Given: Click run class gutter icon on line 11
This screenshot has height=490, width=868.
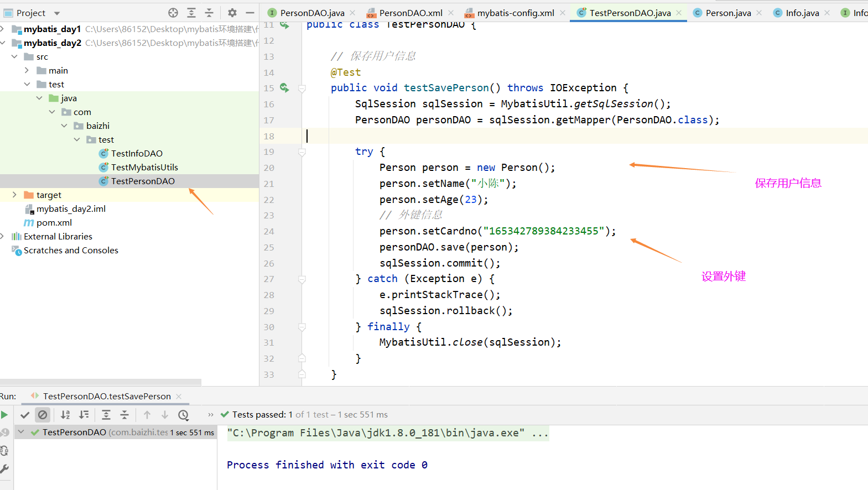Looking at the screenshot, I should 284,25.
